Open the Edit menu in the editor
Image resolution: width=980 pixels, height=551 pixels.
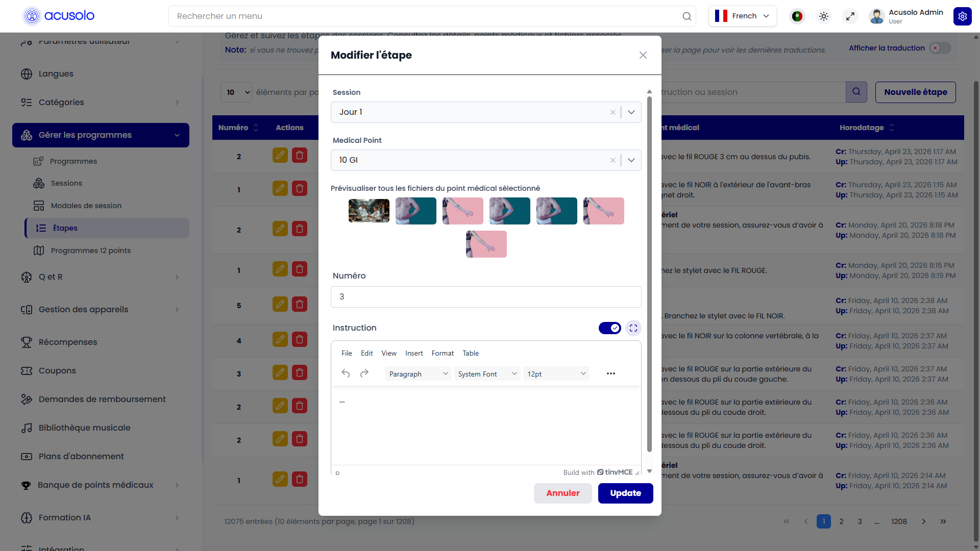(x=366, y=353)
